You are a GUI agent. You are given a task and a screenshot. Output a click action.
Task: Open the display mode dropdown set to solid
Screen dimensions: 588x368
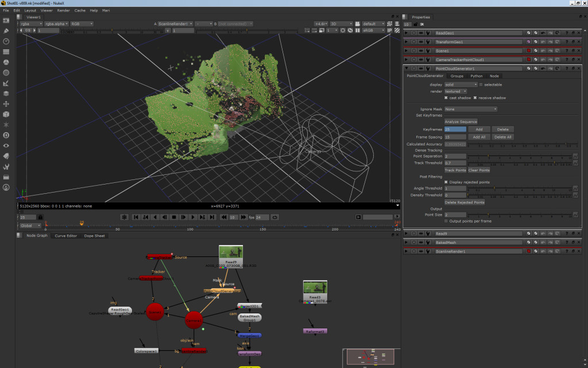pyautogui.click(x=461, y=85)
